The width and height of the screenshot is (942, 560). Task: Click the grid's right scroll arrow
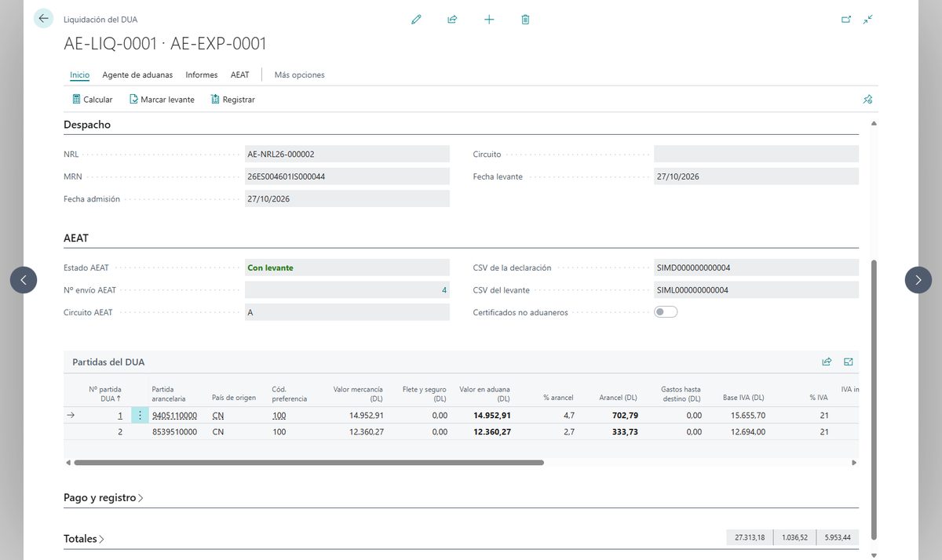coord(854,463)
